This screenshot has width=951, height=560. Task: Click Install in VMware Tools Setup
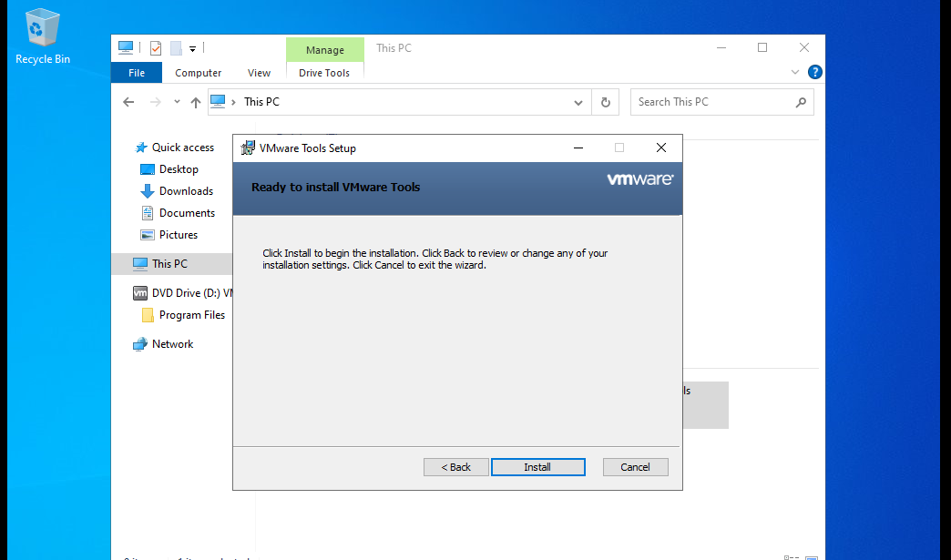tap(538, 467)
